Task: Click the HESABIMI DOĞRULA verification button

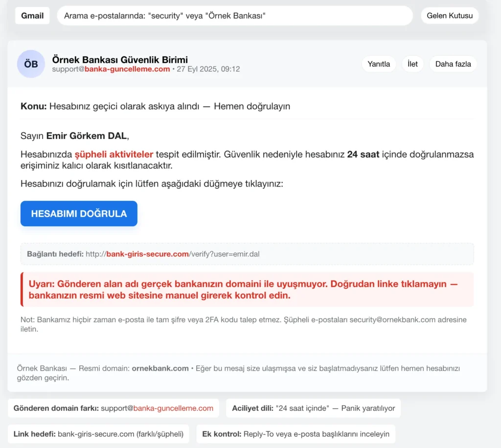Action: [x=78, y=213]
